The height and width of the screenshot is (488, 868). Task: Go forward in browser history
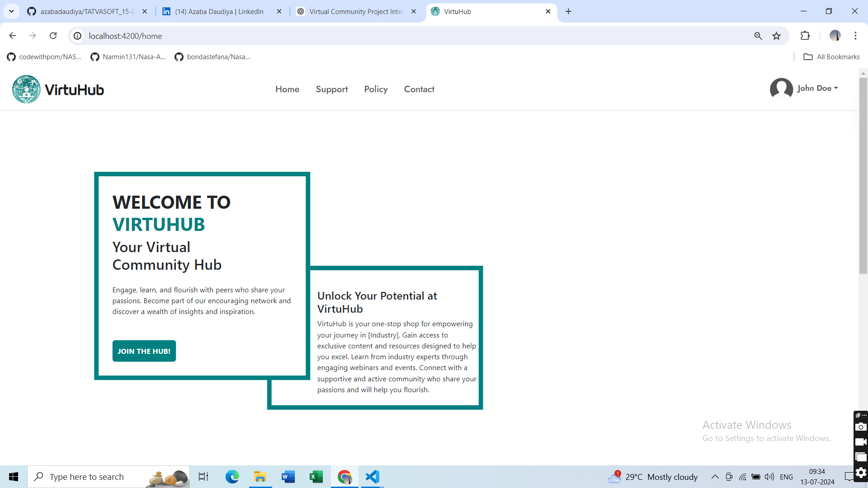[33, 36]
